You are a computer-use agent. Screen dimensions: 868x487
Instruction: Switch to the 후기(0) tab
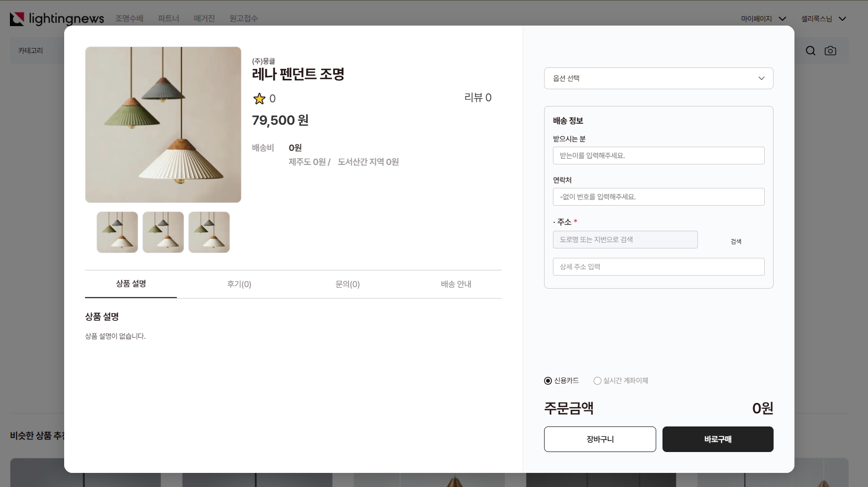pyautogui.click(x=239, y=284)
